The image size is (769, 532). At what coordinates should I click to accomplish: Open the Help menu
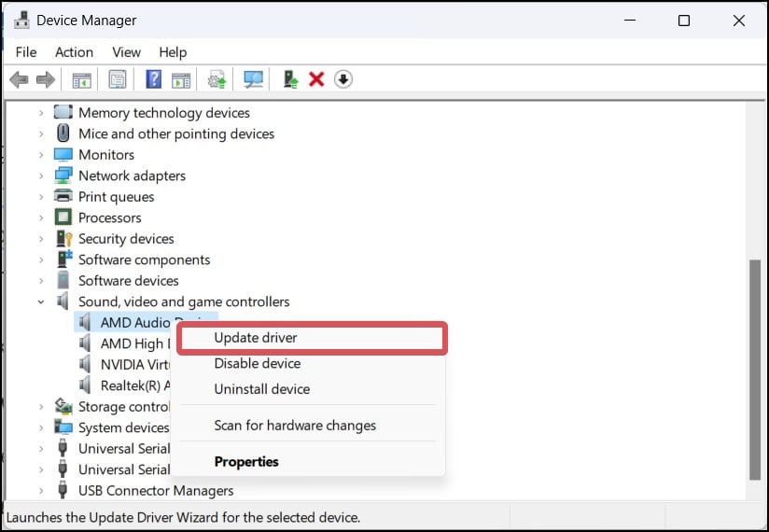[x=173, y=52]
